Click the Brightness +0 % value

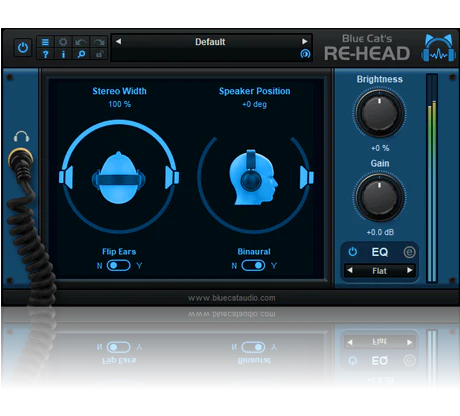pos(380,148)
